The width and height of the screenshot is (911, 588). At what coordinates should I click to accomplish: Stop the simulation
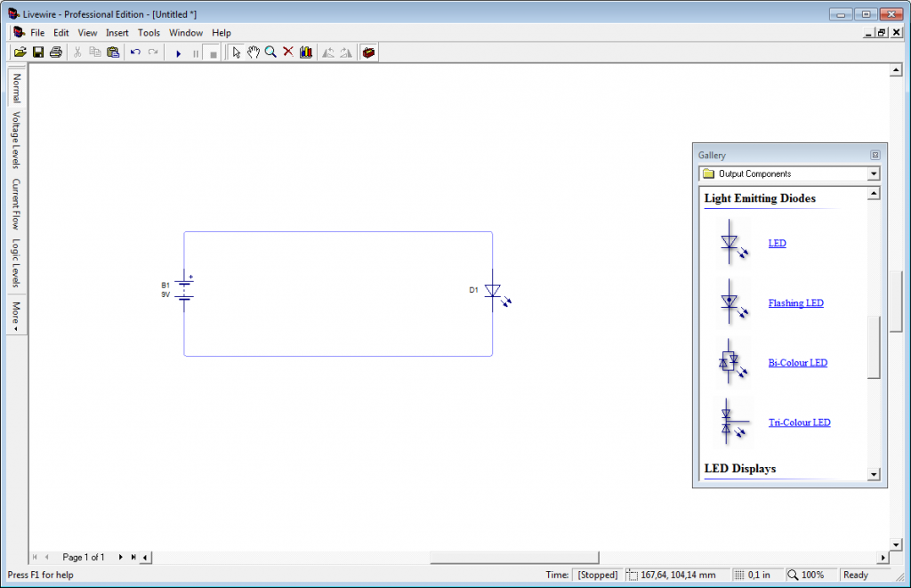click(x=212, y=52)
